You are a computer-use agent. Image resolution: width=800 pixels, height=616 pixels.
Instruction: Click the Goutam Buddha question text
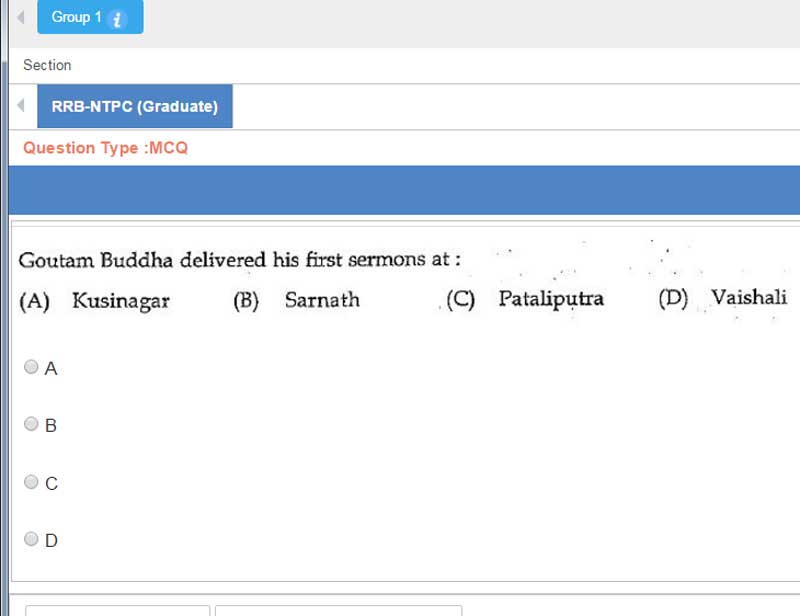(x=240, y=260)
